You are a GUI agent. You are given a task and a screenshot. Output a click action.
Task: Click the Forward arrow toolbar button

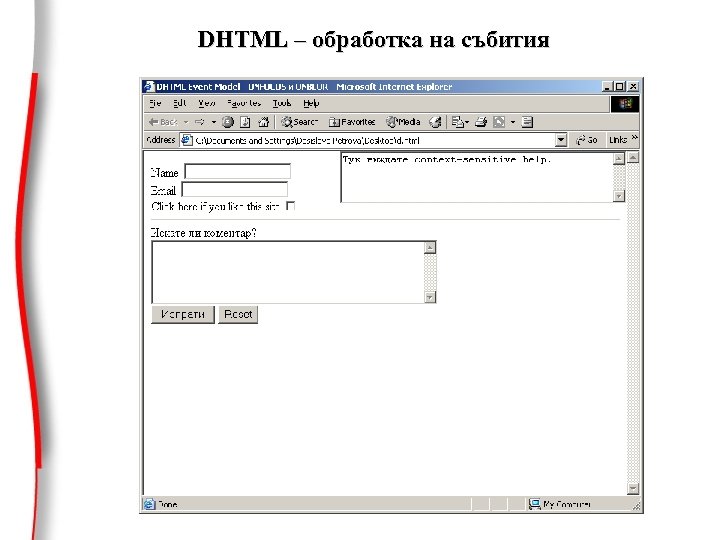pos(199,122)
